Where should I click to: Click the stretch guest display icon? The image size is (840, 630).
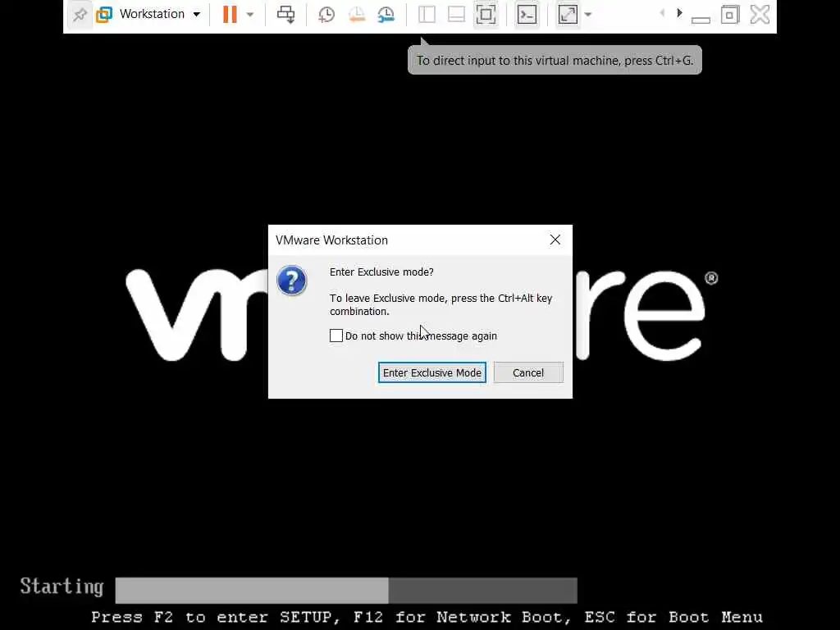pyautogui.click(x=568, y=15)
